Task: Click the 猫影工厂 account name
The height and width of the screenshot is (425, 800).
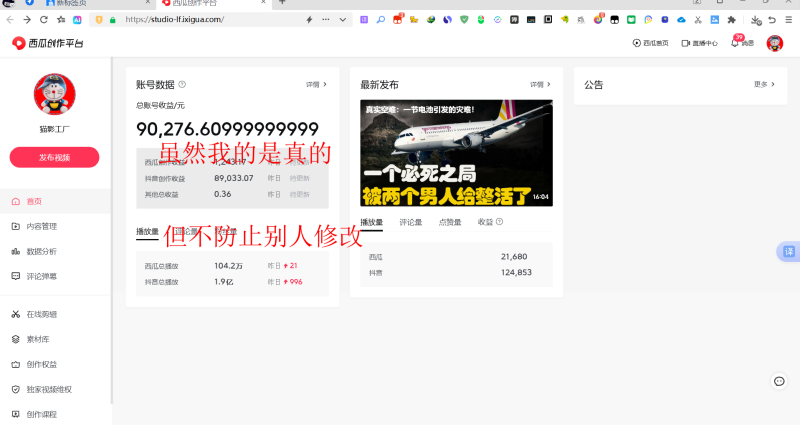Action: (55, 129)
